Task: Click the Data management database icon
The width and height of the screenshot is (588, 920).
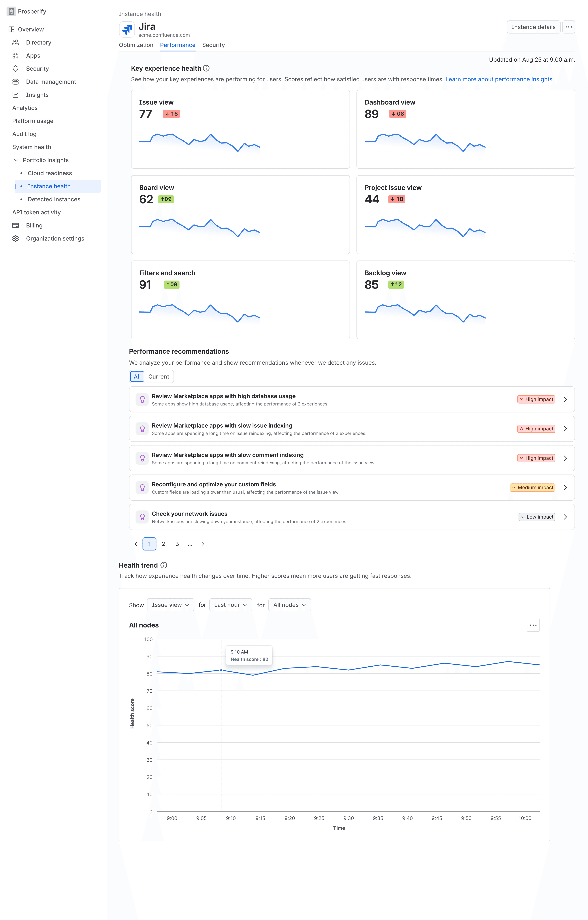Action: (16, 82)
